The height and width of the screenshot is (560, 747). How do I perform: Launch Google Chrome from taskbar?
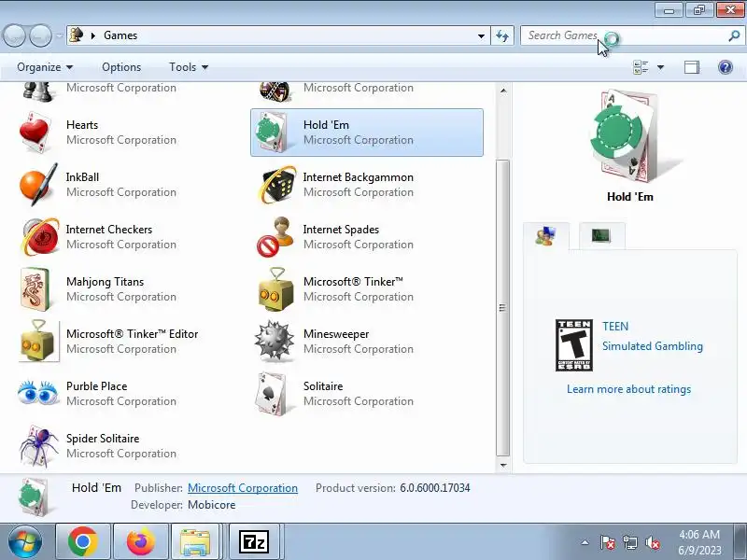click(83, 542)
